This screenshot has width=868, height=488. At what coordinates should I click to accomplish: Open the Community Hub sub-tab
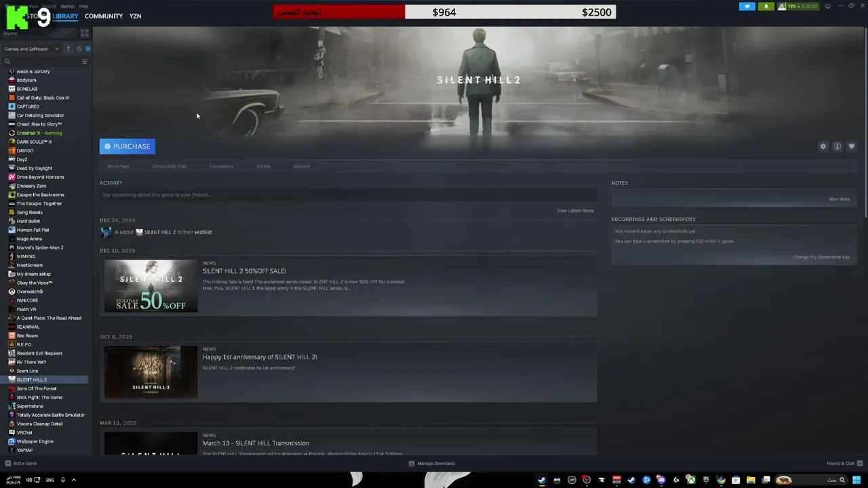point(169,166)
